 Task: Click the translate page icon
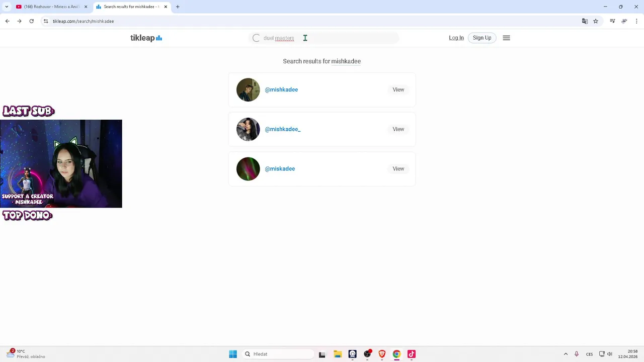[x=585, y=21]
